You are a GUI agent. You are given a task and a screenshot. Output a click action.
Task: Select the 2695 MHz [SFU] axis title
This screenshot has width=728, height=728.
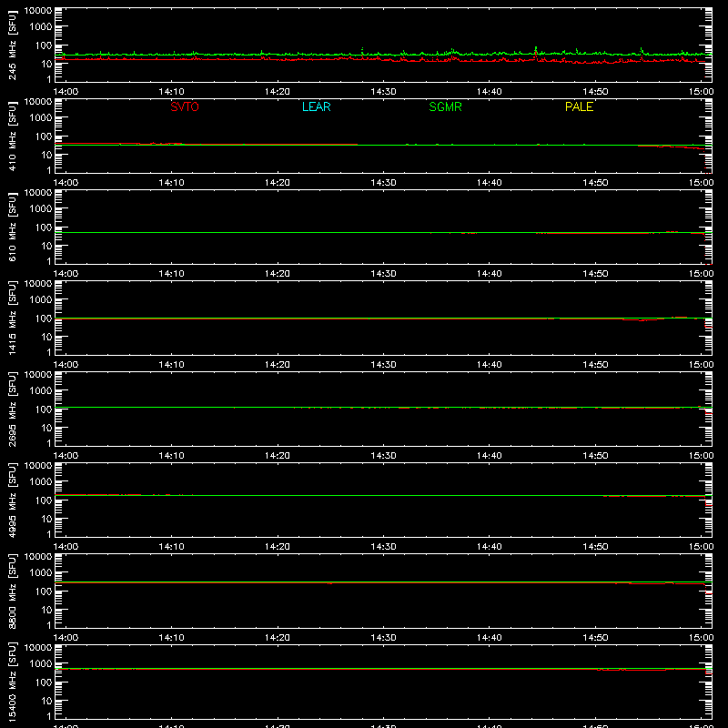[13, 409]
